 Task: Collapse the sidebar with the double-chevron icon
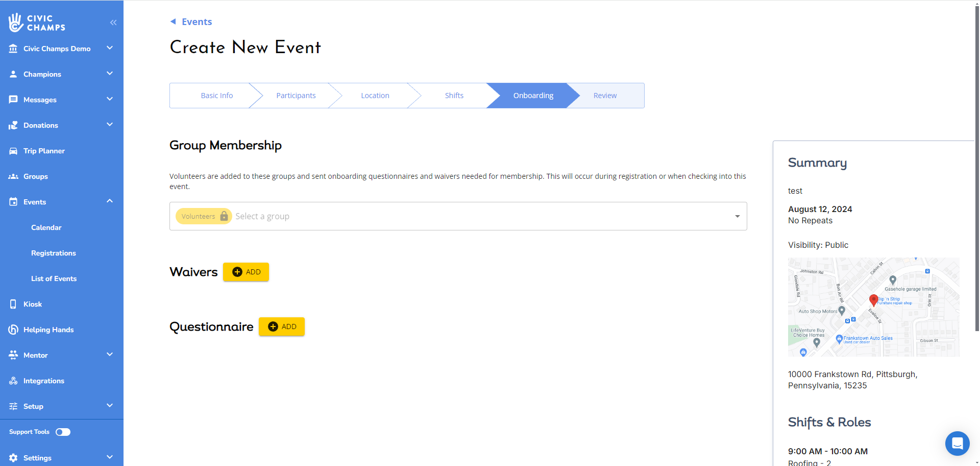coord(113,22)
